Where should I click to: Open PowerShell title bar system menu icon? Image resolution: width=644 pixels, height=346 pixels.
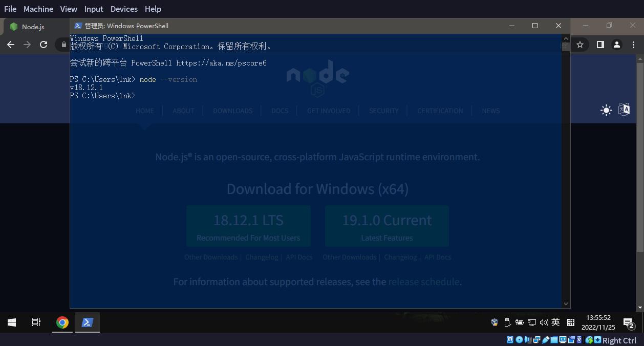pos(78,26)
